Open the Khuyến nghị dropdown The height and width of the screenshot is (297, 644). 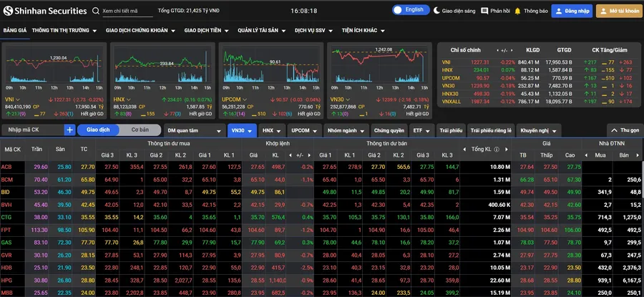click(x=538, y=131)
